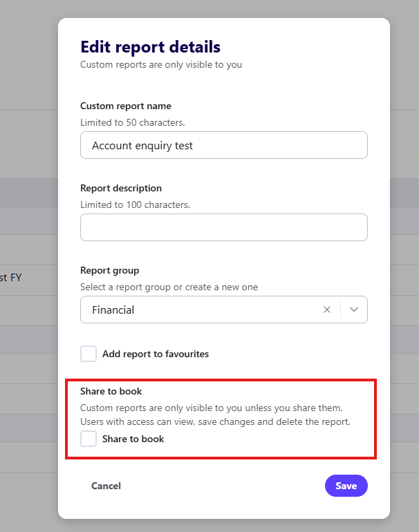Image resolution: width=419 pixels, height=532 pixels.
Task: Click into the Report description field
Action: click(x=223, y=227)
